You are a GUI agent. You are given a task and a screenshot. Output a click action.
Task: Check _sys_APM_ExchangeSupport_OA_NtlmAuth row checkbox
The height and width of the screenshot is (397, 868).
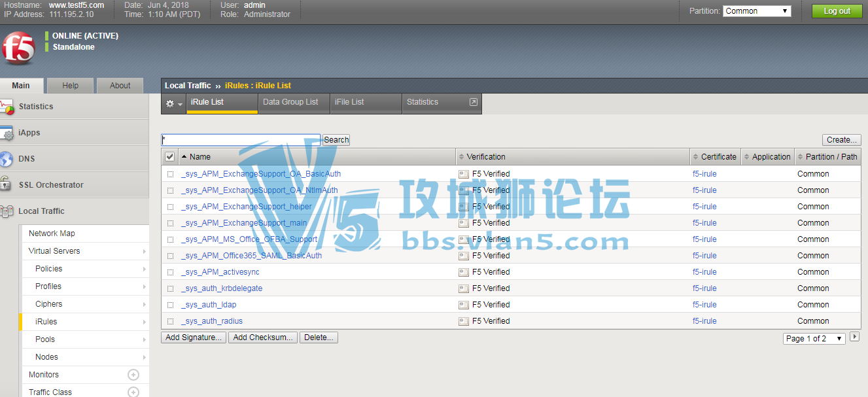click(170, 190)
